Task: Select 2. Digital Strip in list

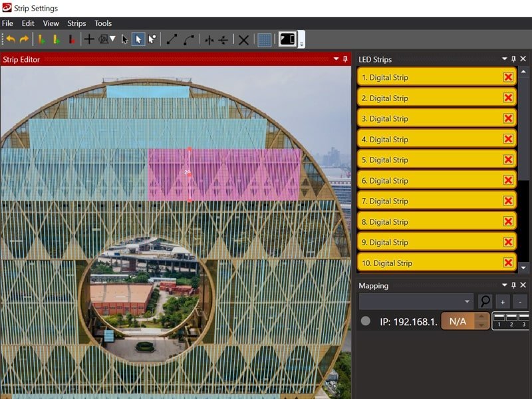Action: click(437, 98)
